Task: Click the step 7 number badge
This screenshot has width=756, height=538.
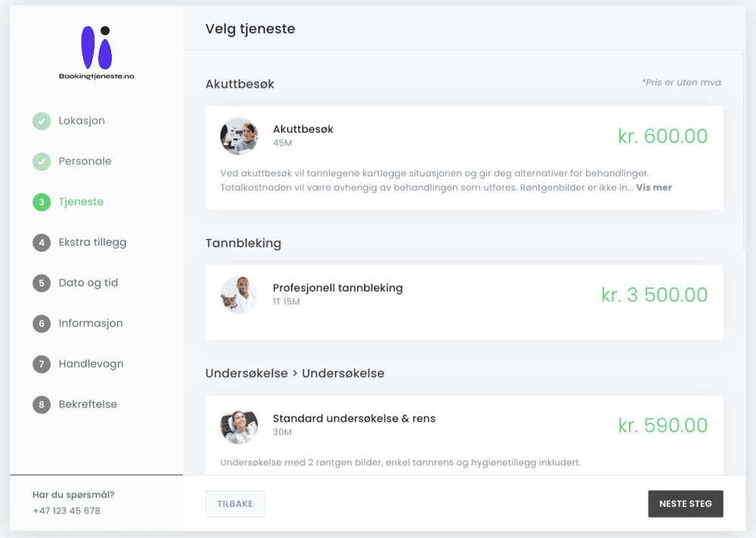Action: 42,364
